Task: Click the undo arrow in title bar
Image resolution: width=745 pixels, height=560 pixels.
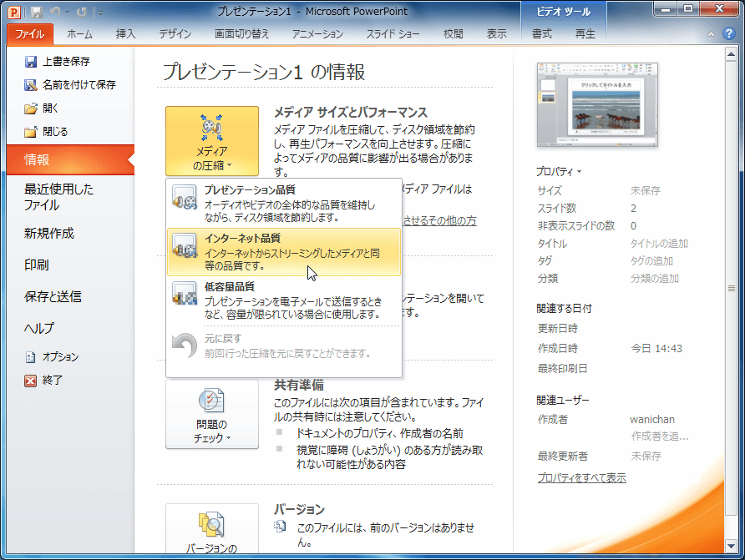Action: [x=55, y=12]
